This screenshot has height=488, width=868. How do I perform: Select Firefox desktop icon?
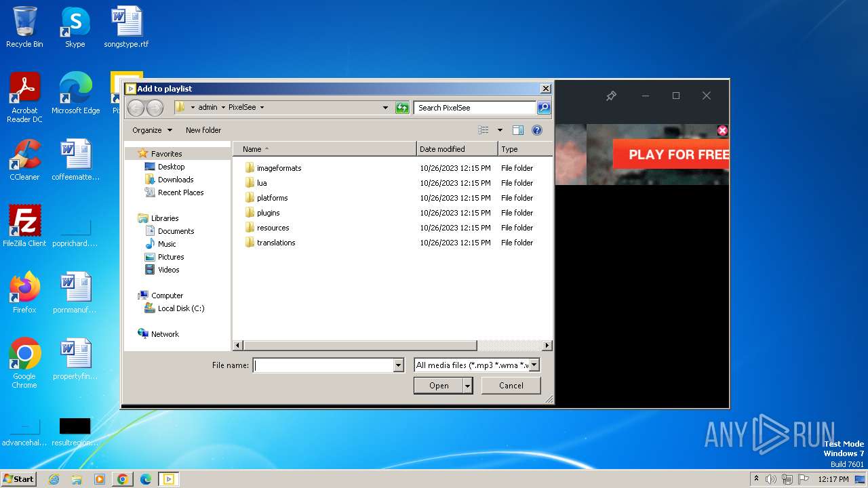click(24, 293)
